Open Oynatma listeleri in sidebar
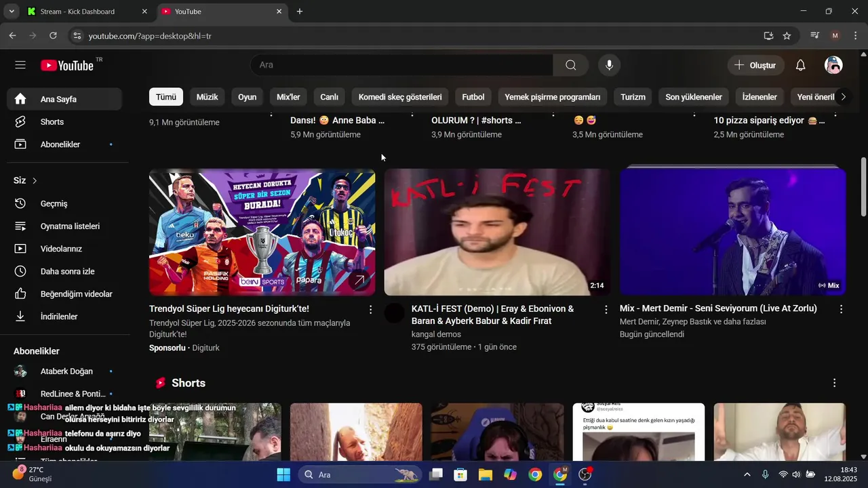The width and height of the screenshot is (868, 488). [x=65, y=226]
